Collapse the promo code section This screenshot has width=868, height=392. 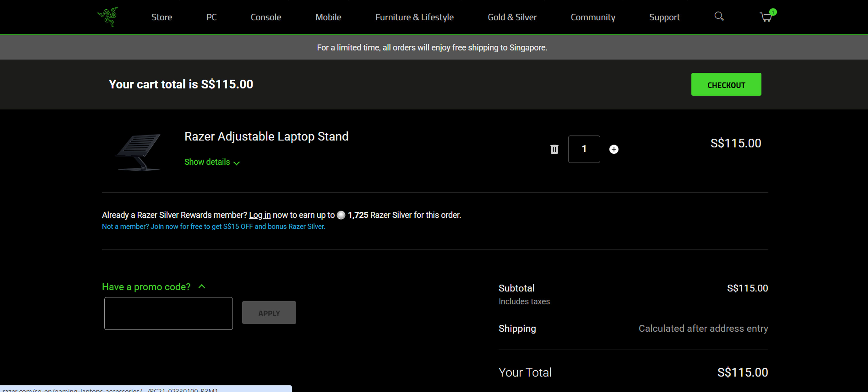point(154,287)
